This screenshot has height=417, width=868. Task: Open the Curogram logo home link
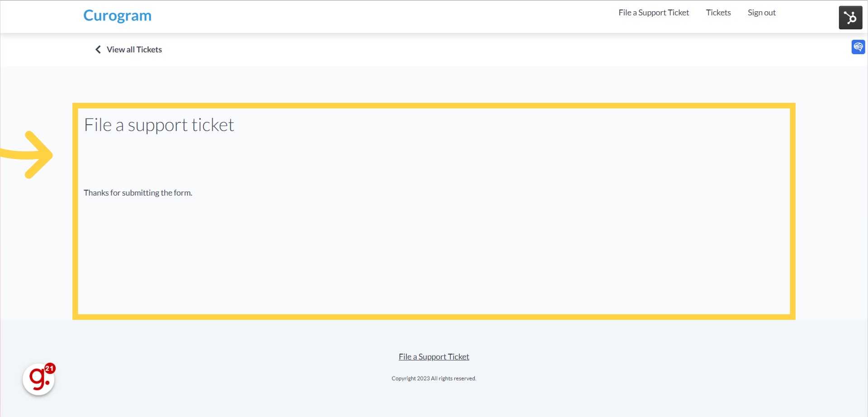118,15
